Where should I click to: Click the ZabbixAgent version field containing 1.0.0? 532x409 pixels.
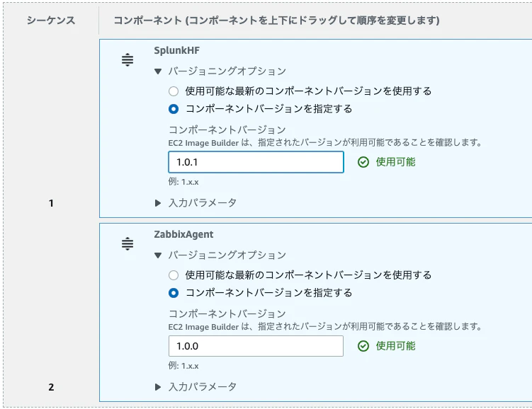pos(256,346)
